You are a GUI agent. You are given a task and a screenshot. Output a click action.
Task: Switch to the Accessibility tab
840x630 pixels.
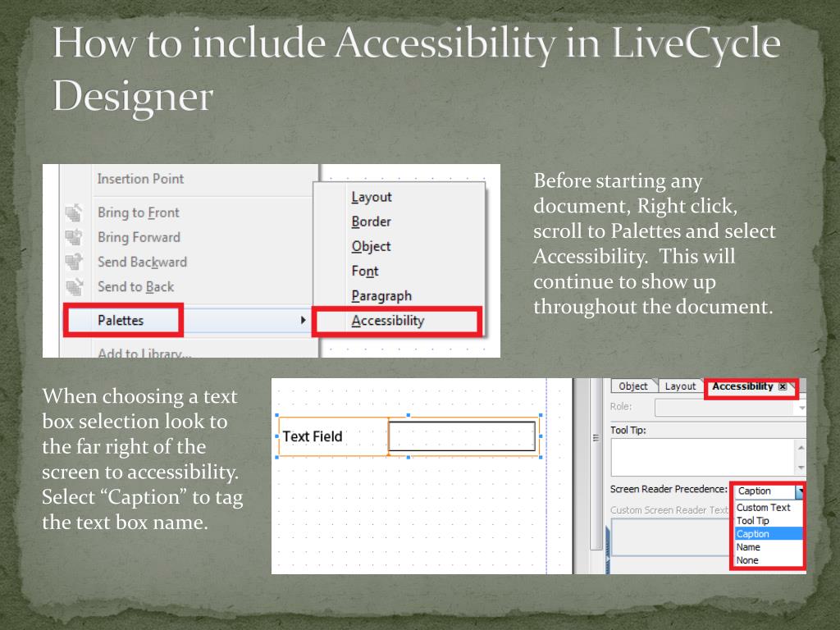(742, 386)
